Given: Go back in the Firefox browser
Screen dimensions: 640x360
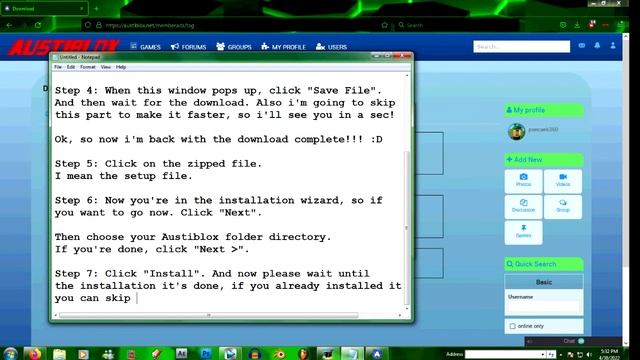Looking at the screenshot, I should (x=9, y=25).
